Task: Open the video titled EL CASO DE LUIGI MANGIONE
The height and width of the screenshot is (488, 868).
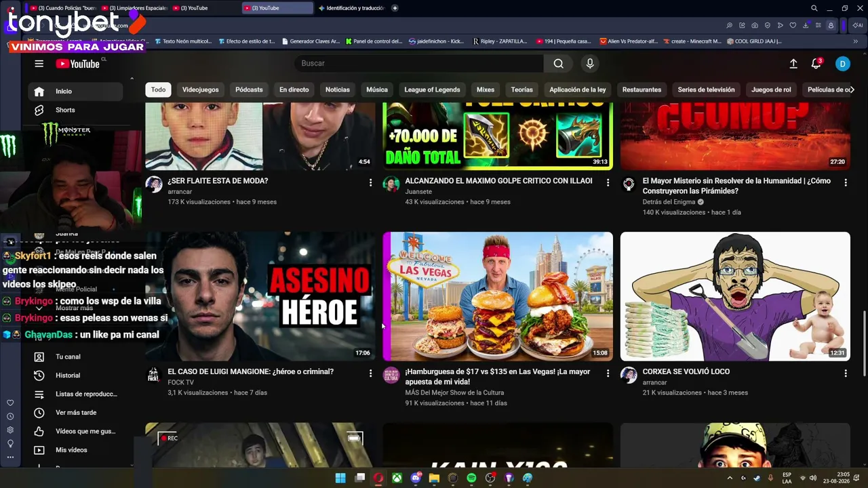Action: coord(251,371)
